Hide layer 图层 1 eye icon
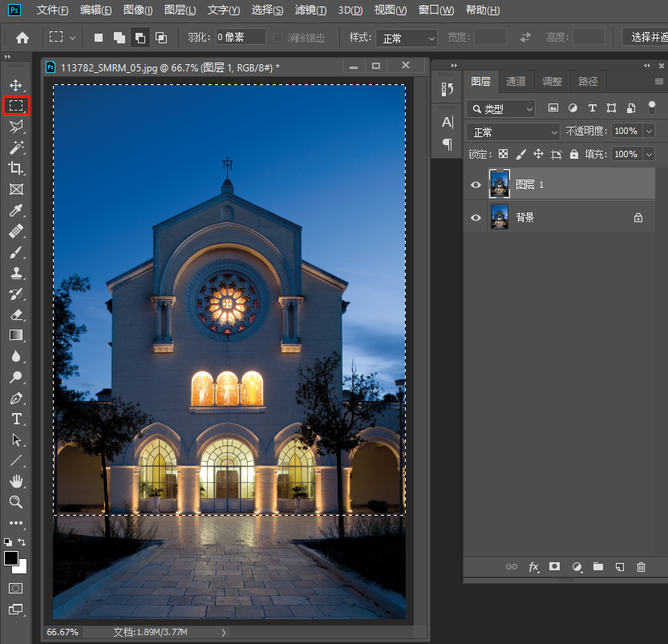The height and width of the screenshot is (644, 668). click(476, 184)
